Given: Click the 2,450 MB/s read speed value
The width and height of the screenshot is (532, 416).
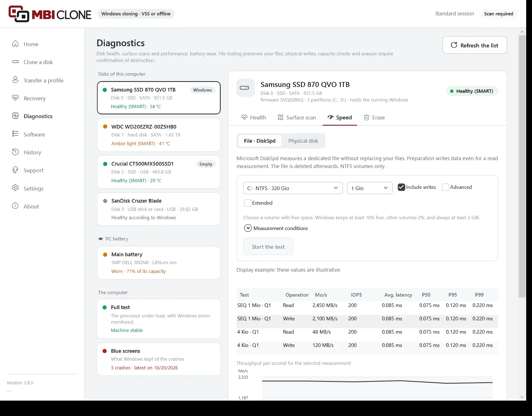Looking at the screenshot, I should click(325, 305).
